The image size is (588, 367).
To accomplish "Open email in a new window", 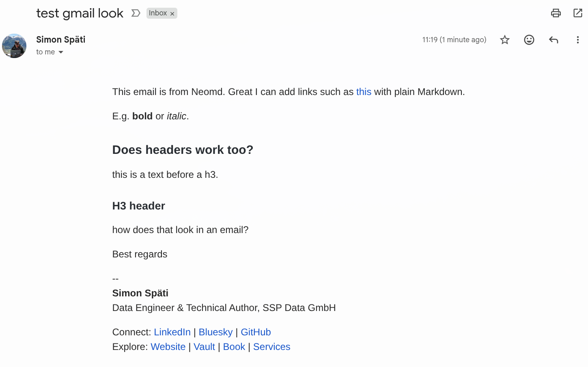I will (x=577, y=13).
